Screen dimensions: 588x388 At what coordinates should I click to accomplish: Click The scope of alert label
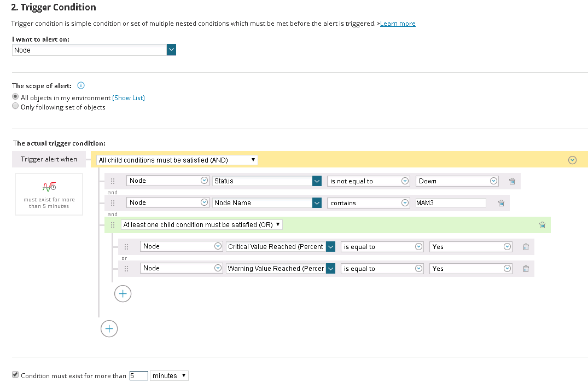42,85
